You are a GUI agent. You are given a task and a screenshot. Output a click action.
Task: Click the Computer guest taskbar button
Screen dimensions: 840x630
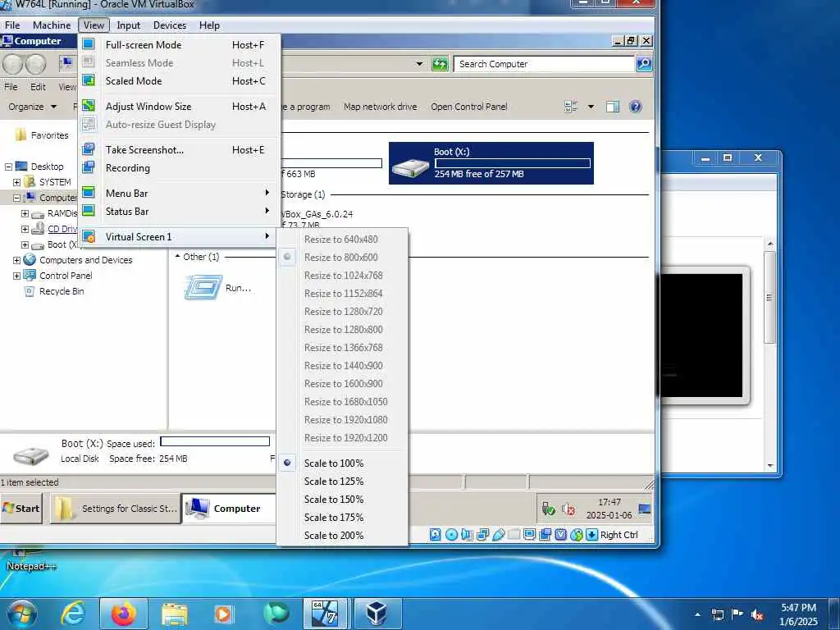click(230, 509)
